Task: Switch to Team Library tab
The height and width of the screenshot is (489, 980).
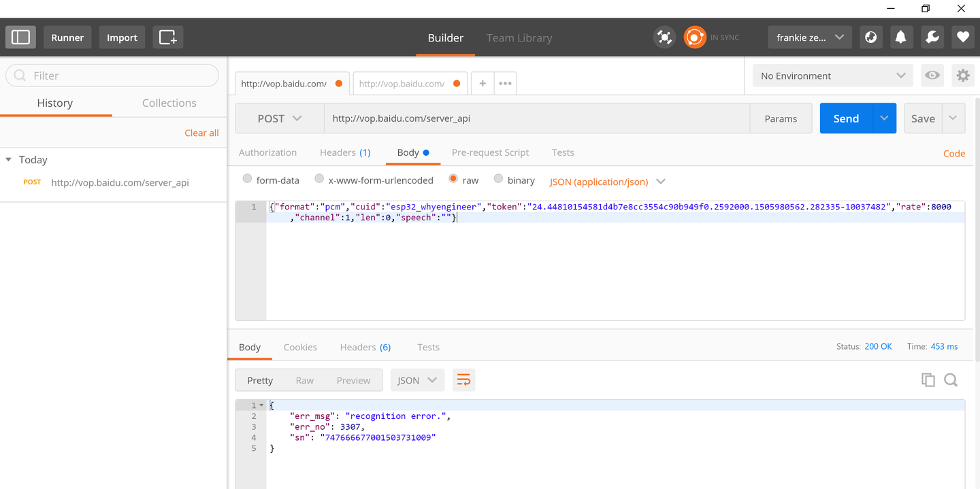Action: pos(519,38)
